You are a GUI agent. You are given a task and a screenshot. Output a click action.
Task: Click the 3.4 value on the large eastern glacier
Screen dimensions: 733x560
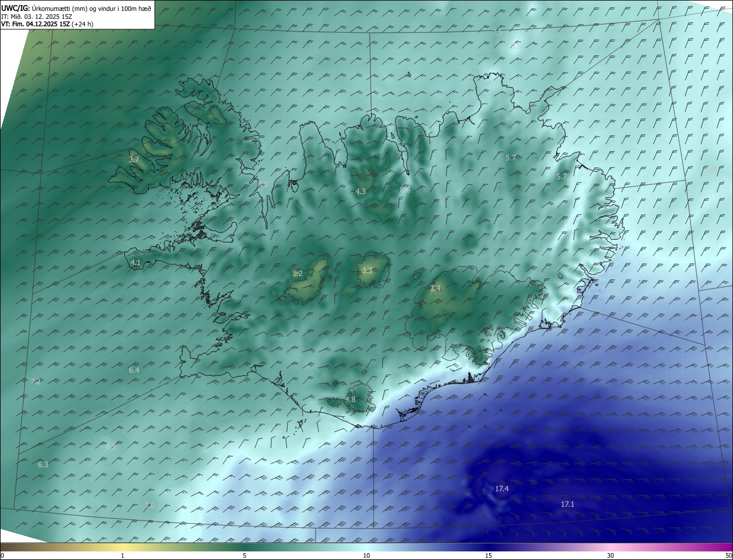[x=436, y=288]
